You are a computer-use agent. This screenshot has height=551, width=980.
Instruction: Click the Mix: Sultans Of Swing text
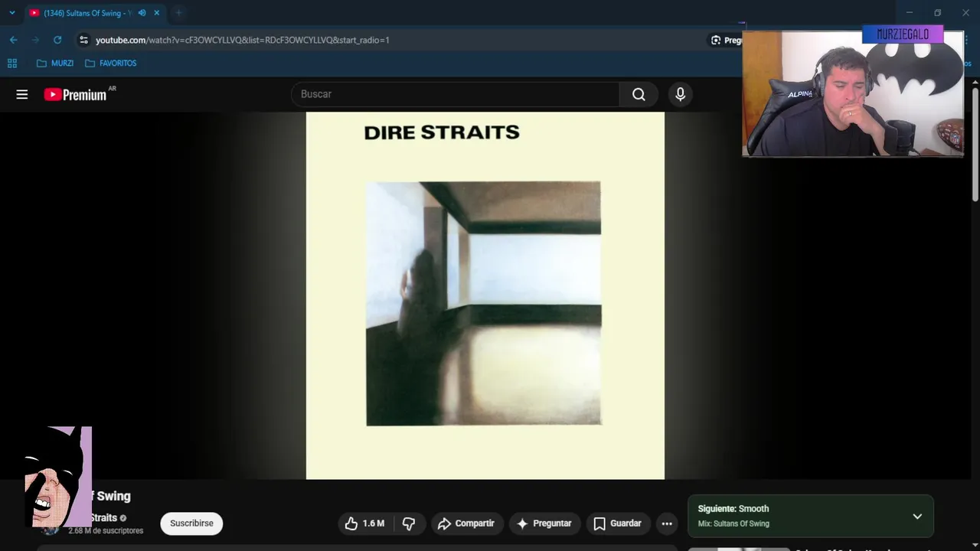(733, 523)
